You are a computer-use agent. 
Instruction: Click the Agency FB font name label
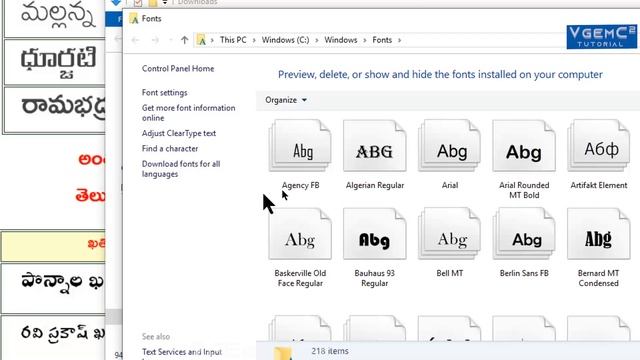(300, 185)
